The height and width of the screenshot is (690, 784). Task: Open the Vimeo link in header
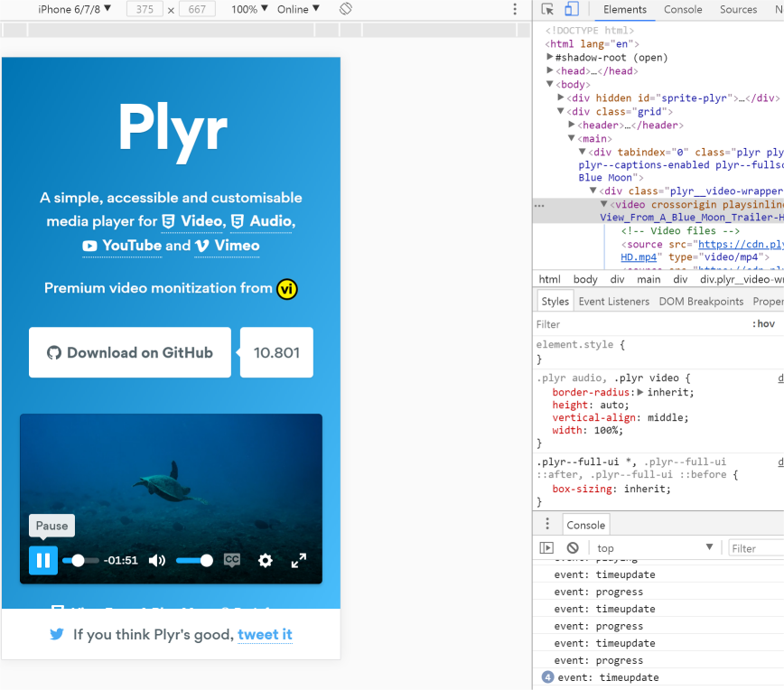227,246
